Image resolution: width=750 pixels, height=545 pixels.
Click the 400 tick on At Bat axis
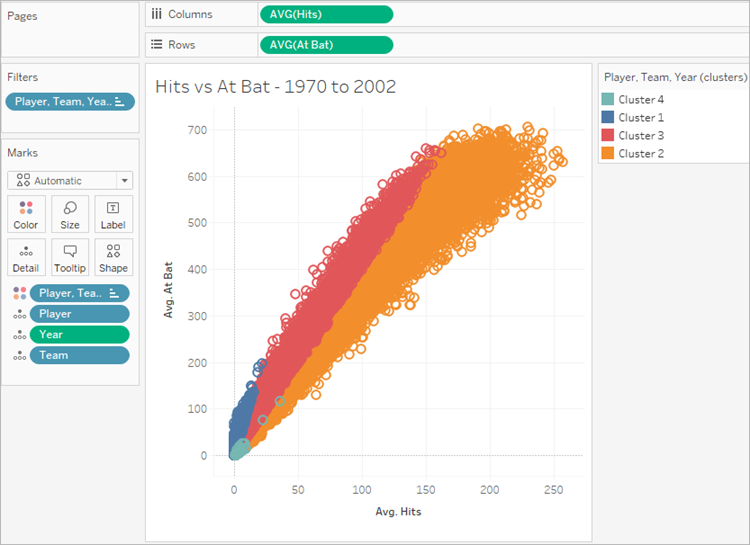click(x=197, y=269)
